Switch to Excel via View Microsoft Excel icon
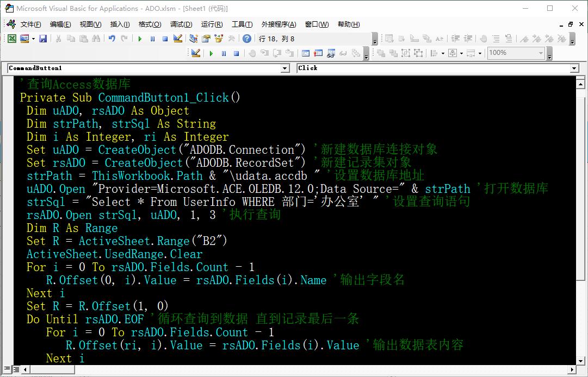This screenshot has height=377, width=588. [x=12, y=39]
